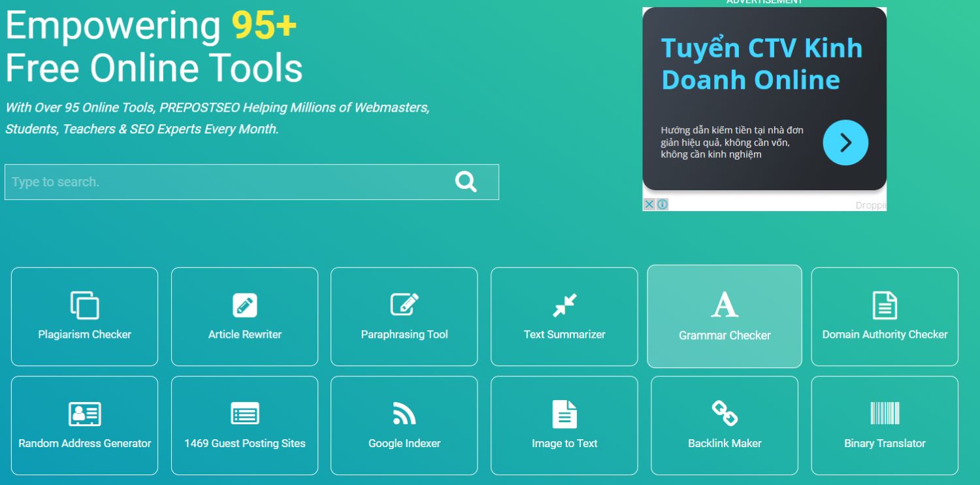Click the Plagiarism Checker overlapping-pages icon
This screenshot has width=980, height=485.
tap(84, 305)
